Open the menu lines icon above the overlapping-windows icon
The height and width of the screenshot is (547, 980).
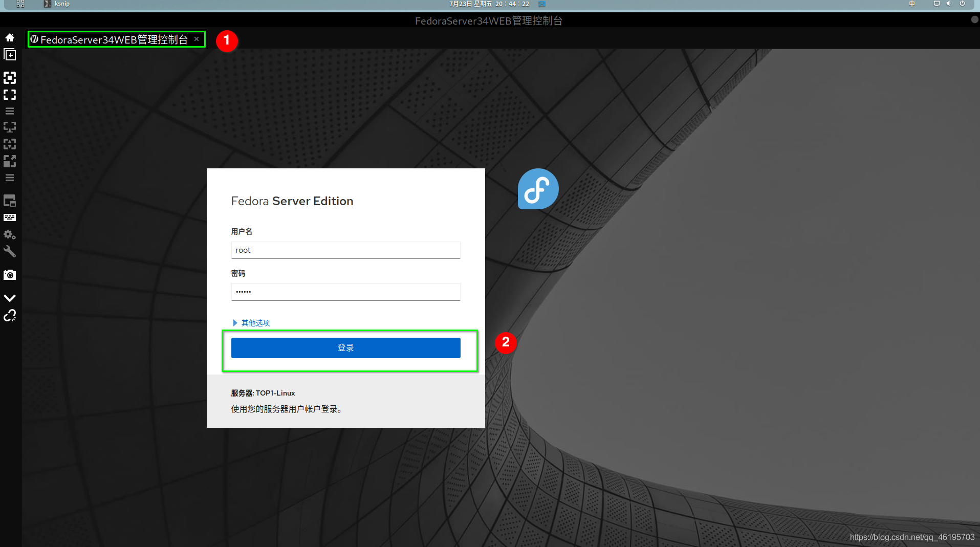[x=10, y=178]
